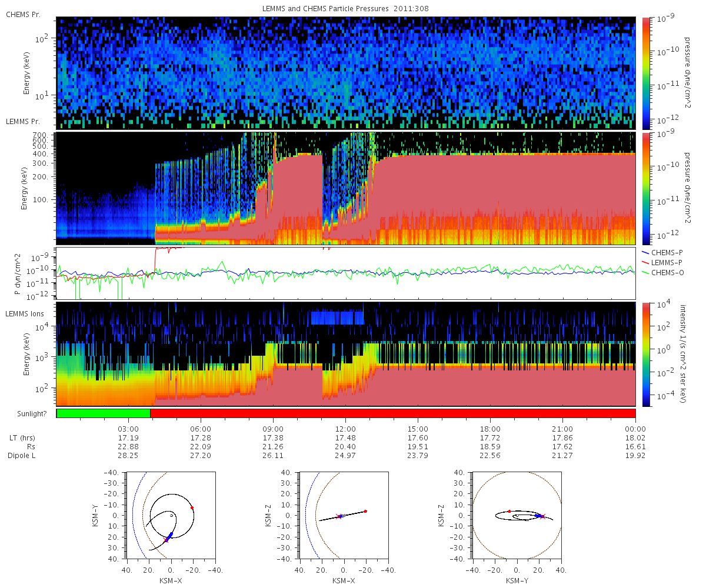Viewport: 706px width, 588px height.
Task: Click the LEMMS pressure color scale bar
Action: 646,188
